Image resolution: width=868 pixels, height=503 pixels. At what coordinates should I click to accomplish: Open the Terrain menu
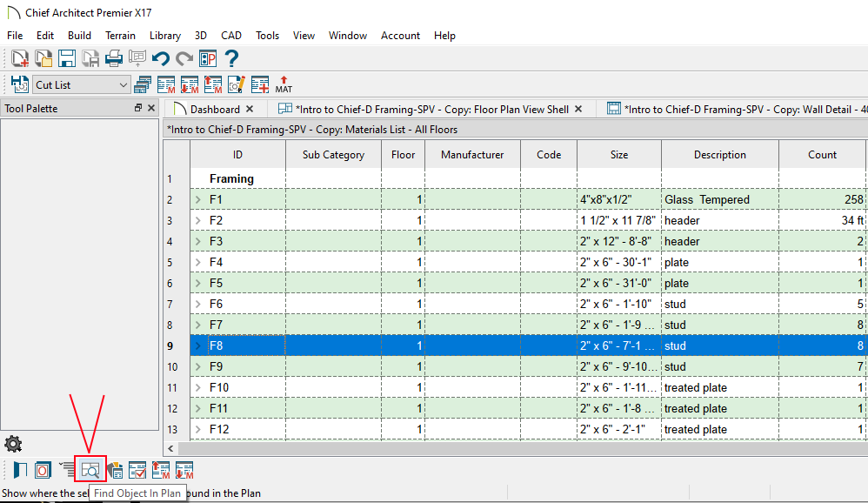[x=120, y=36]
